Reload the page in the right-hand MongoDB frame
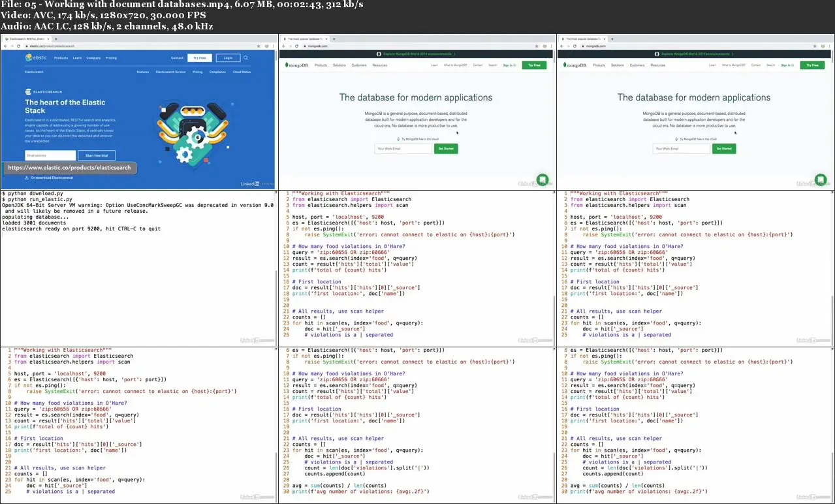 click(x=575, y=46)
